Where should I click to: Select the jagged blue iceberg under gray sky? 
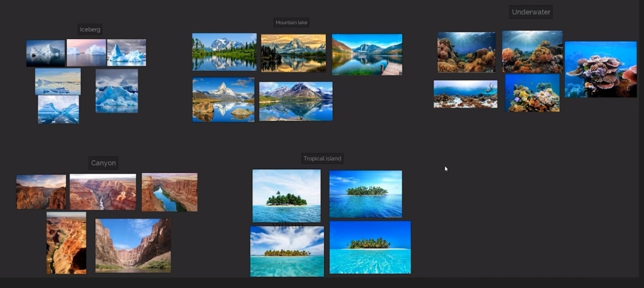click(x=126, y=53)
